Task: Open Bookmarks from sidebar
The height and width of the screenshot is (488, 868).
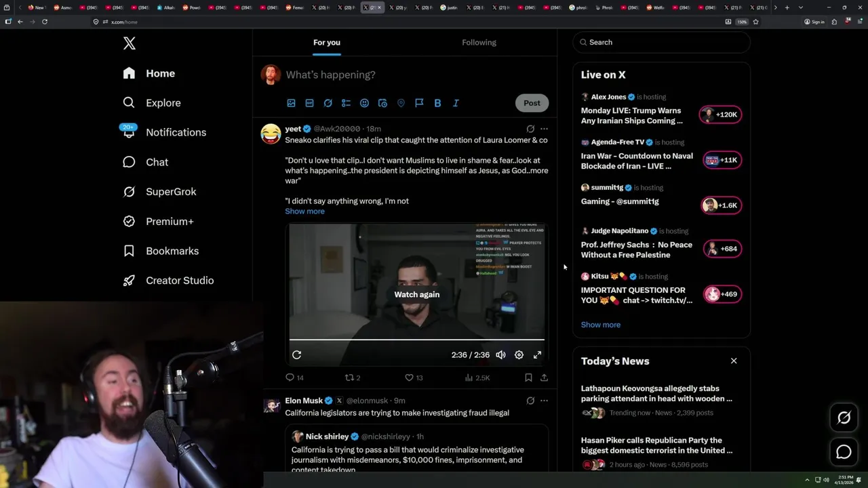Action: [161, 251]
